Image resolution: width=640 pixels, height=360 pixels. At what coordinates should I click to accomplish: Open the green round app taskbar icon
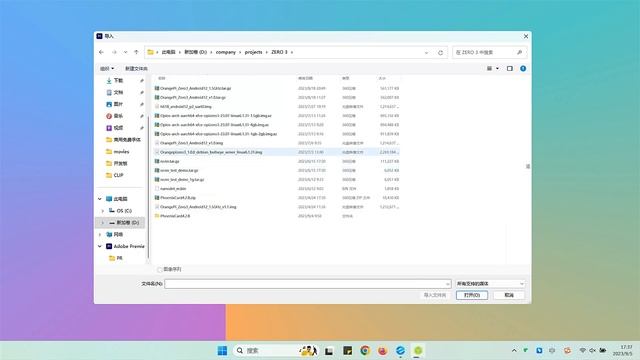418,351
